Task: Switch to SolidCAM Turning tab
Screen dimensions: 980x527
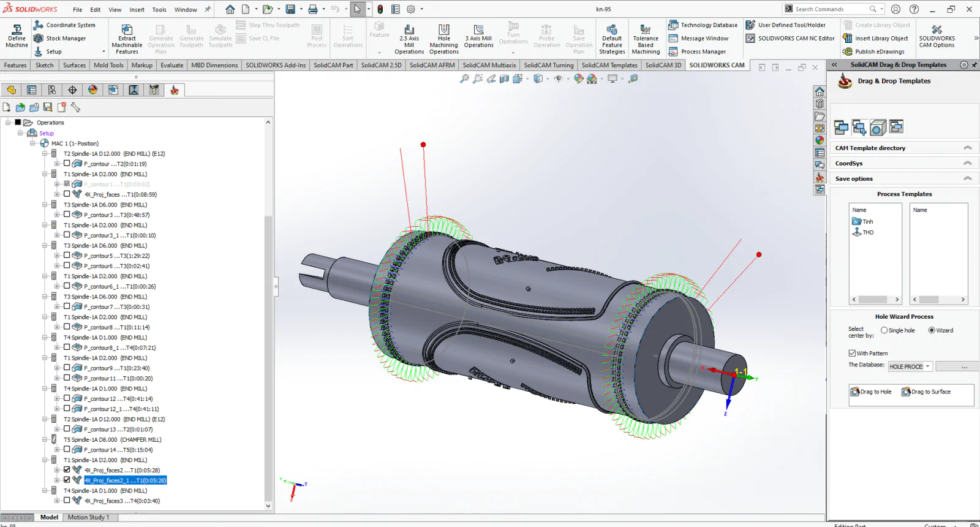Action: [x=549, y=65]
